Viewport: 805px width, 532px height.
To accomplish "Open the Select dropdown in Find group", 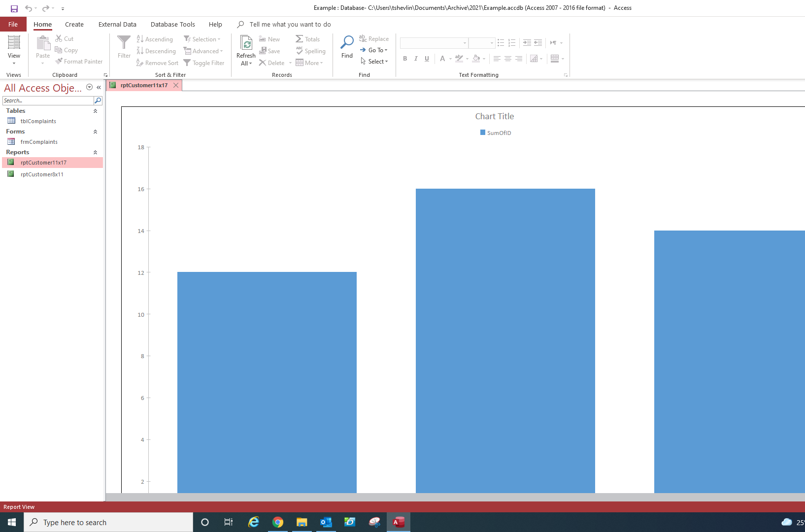I will pyautogui.click(x=374, y=61).
